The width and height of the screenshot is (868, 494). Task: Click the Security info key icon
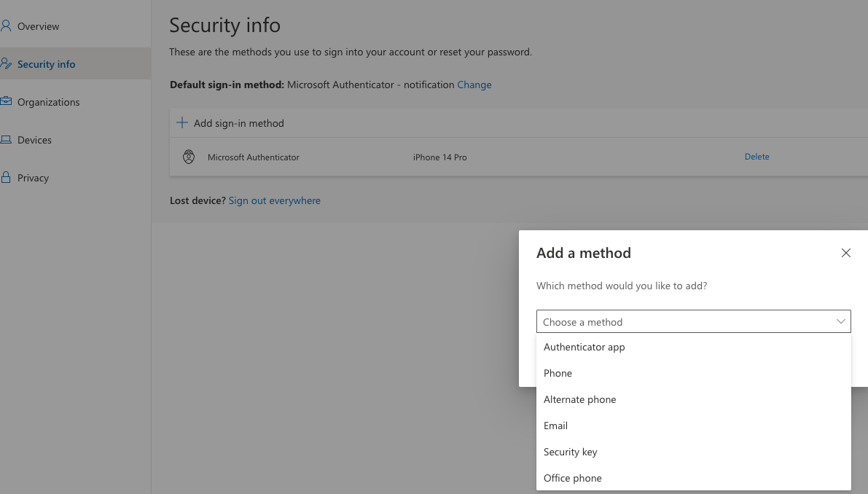coord(7,63)
